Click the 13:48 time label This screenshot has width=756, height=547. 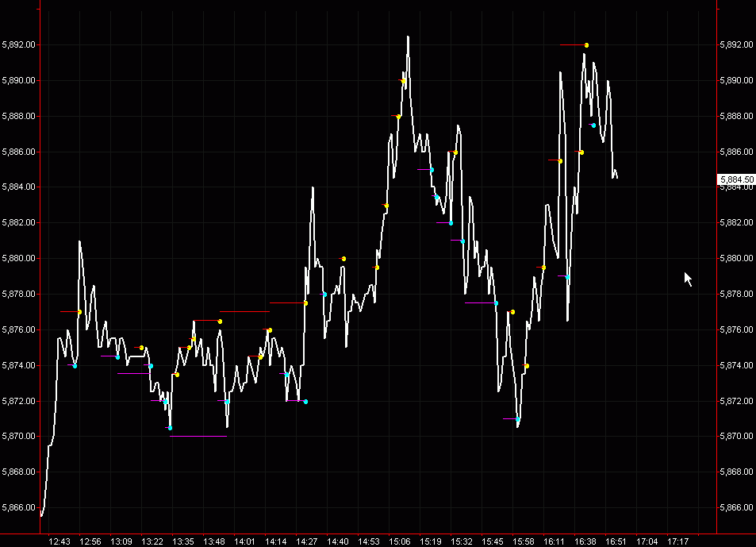[213, 541]
